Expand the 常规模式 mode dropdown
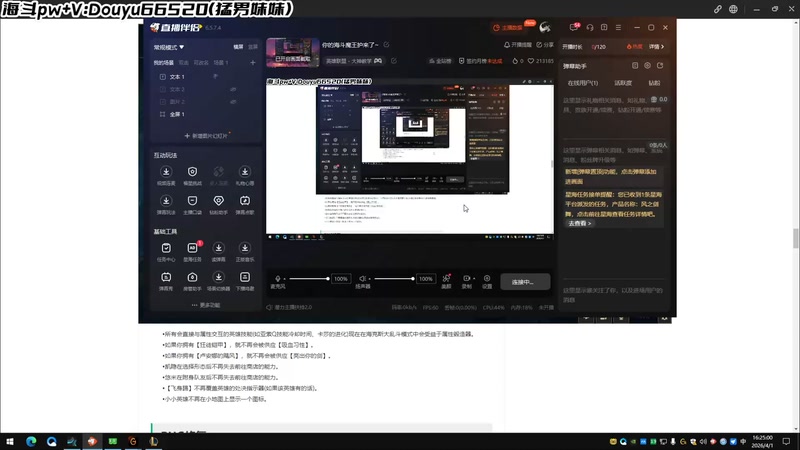 point(169,47)
